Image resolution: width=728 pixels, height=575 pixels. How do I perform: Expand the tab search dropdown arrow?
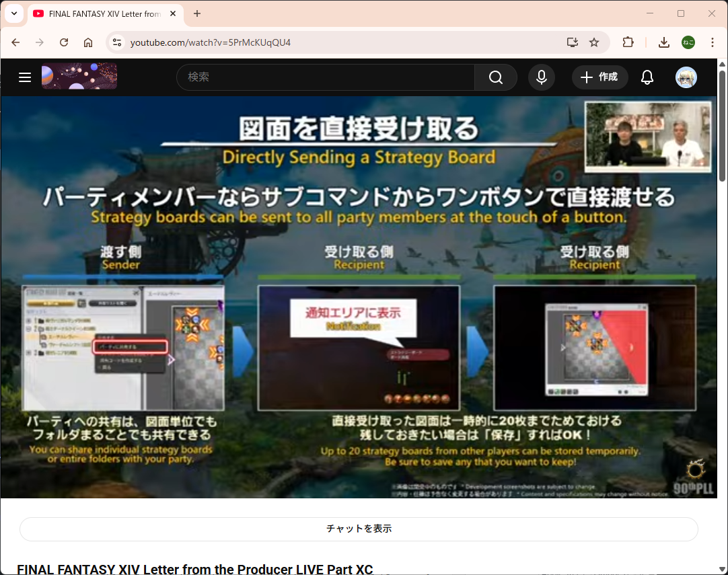(x=14, y=13)
